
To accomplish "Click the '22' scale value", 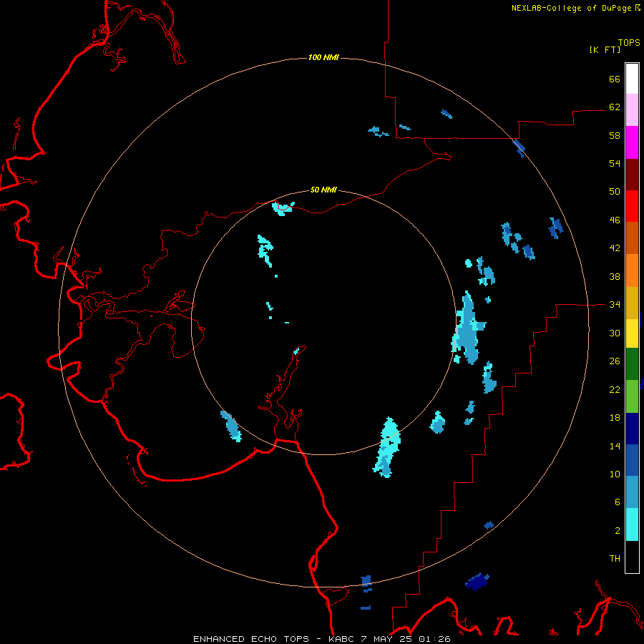I will 615,389.
